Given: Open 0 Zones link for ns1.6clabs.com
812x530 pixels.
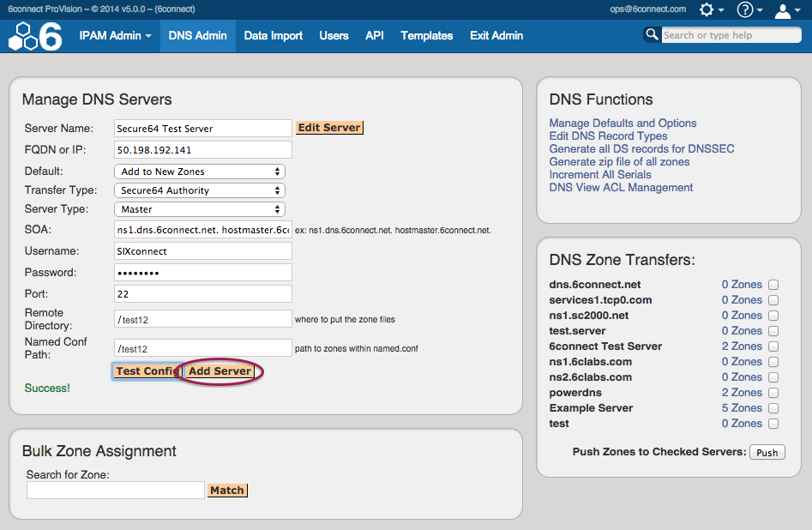Looking at the screenshot, I should [742, 362].
